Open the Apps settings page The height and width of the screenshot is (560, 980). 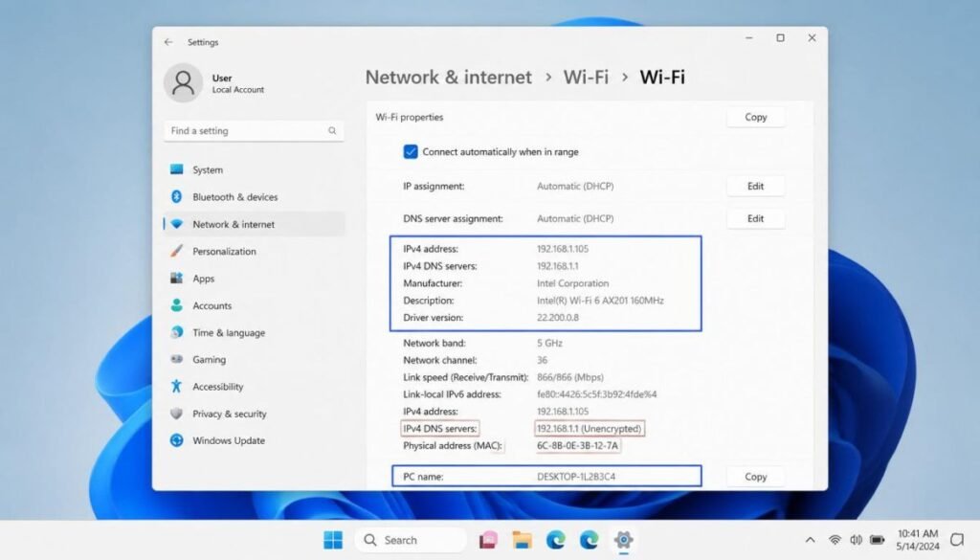203,279
